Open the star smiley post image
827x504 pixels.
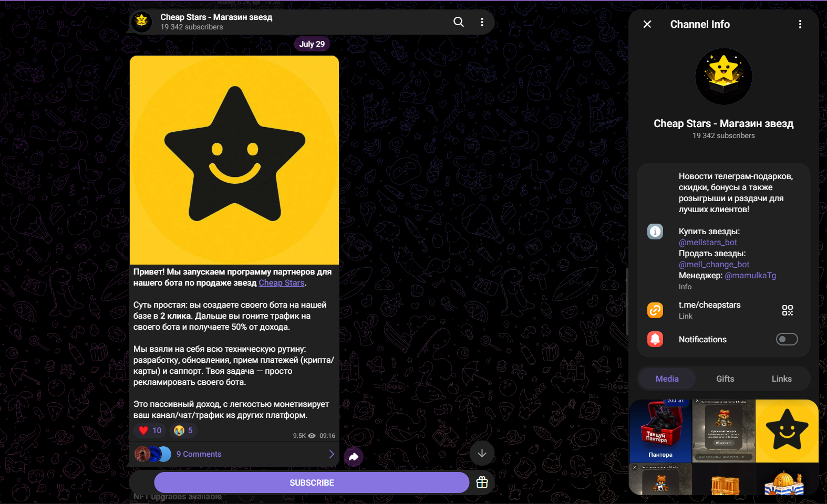(x=234, y=160)
